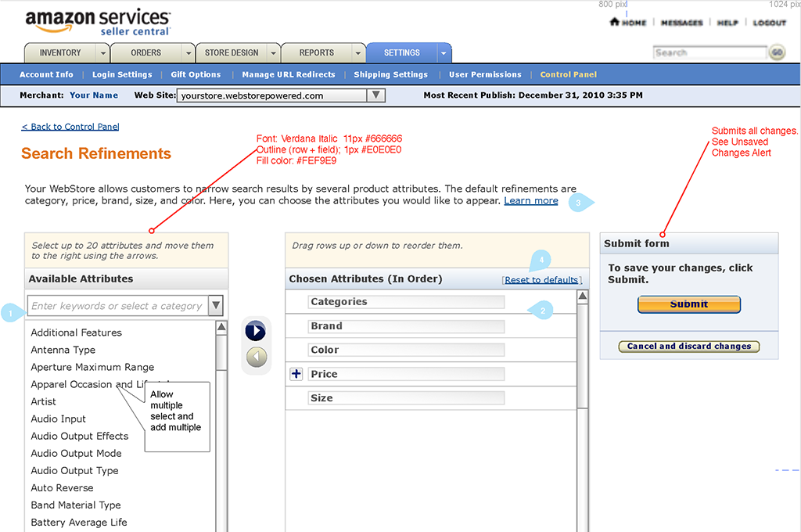
Task: Click the Learn more link
Action: click(531, 201)
